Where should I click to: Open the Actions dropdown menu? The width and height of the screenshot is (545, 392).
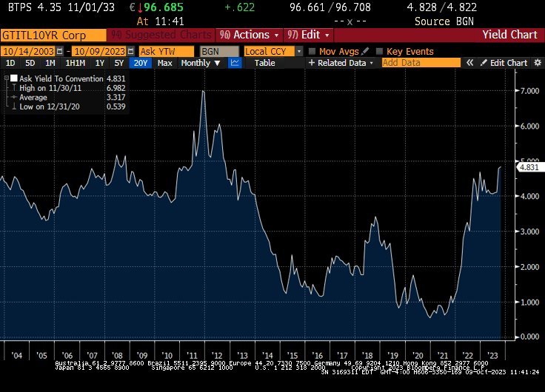tap(250, 35)
